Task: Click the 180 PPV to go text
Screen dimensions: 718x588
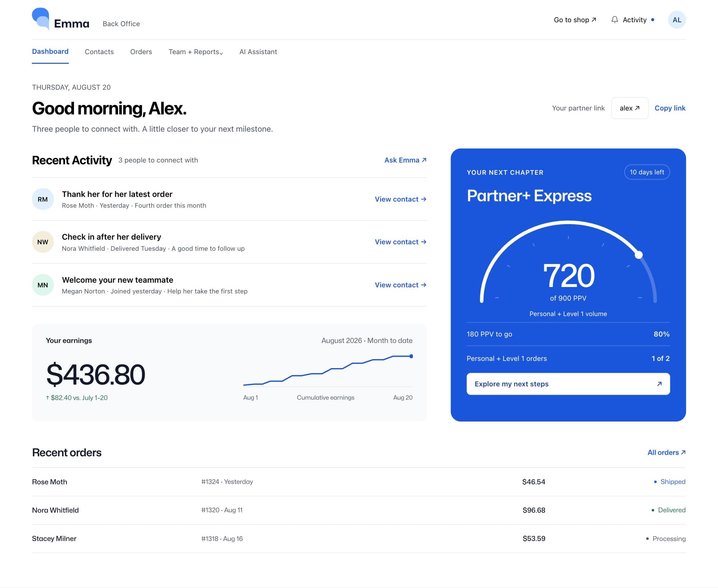Action: (x=489, y=334)
